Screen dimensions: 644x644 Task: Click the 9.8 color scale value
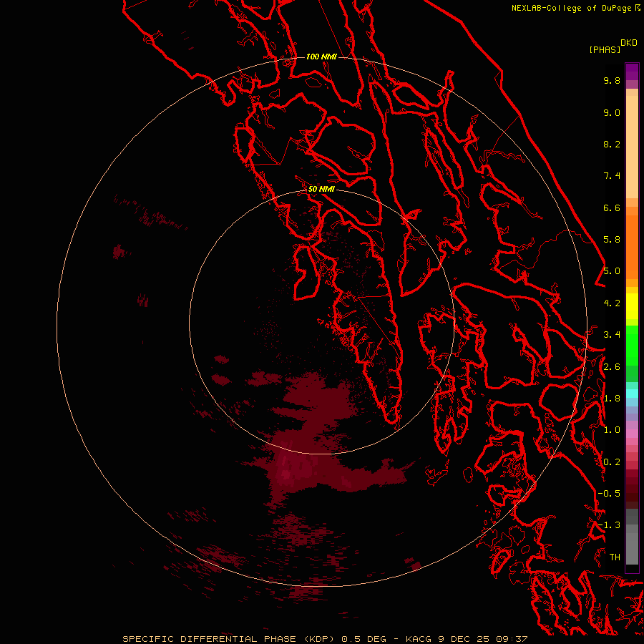(x=612, y=80)
